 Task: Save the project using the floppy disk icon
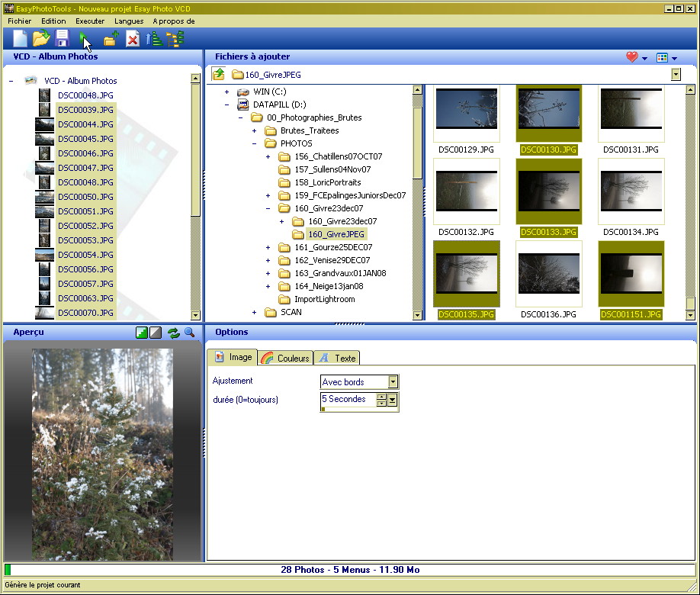tap(62, 39)
